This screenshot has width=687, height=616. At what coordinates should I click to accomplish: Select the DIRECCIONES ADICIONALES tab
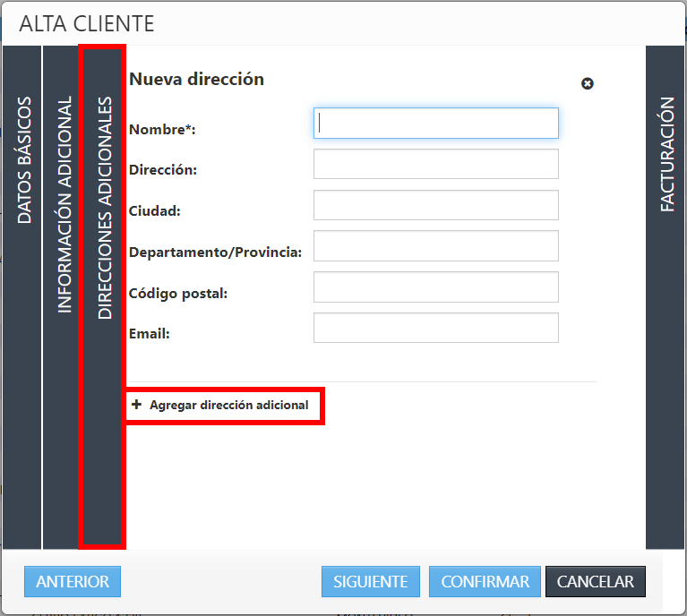(104, 209)
